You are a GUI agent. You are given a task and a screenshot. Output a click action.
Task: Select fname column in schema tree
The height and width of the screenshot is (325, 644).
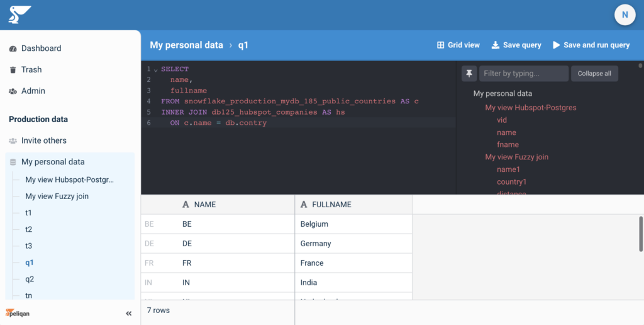click(x=508, y=145)
